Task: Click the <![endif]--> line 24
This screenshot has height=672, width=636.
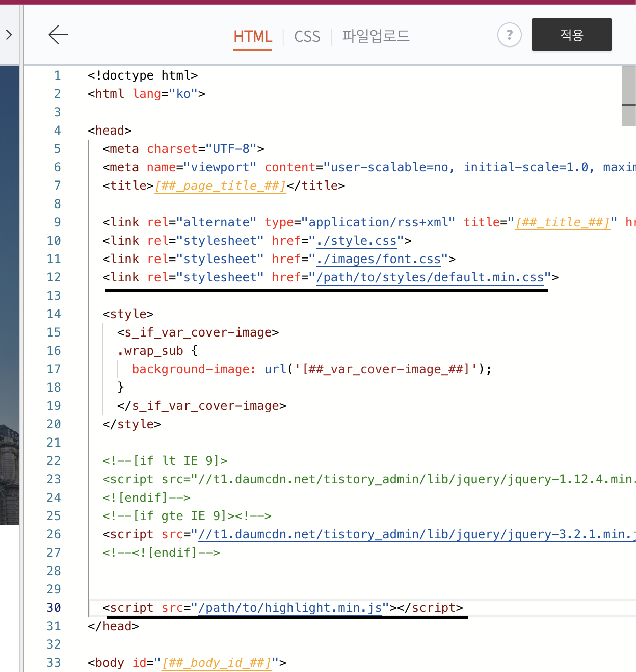Action: tap(146, 498)
